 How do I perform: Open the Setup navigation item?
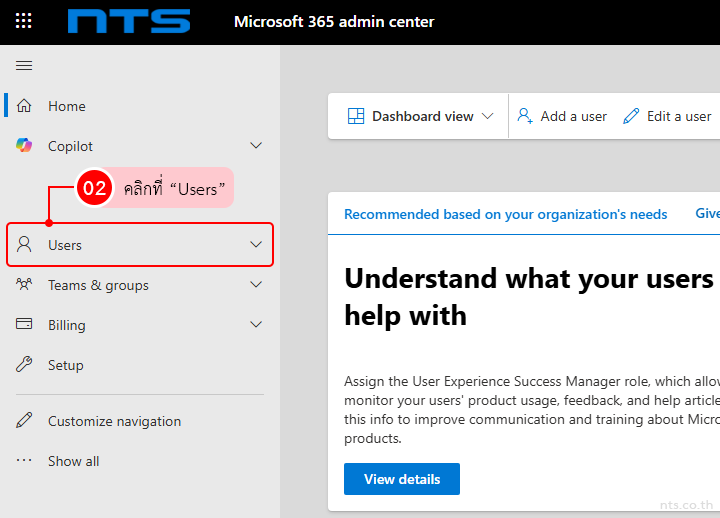pyautogui.click(x=66, y=365)
